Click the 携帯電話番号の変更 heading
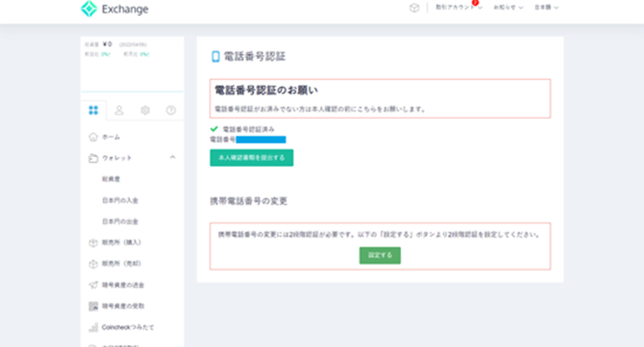 249,201
